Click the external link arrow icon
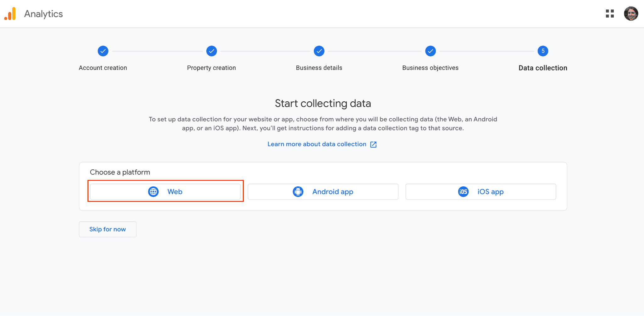The width and height of the screenshot is (644, 316). [373, 144]
